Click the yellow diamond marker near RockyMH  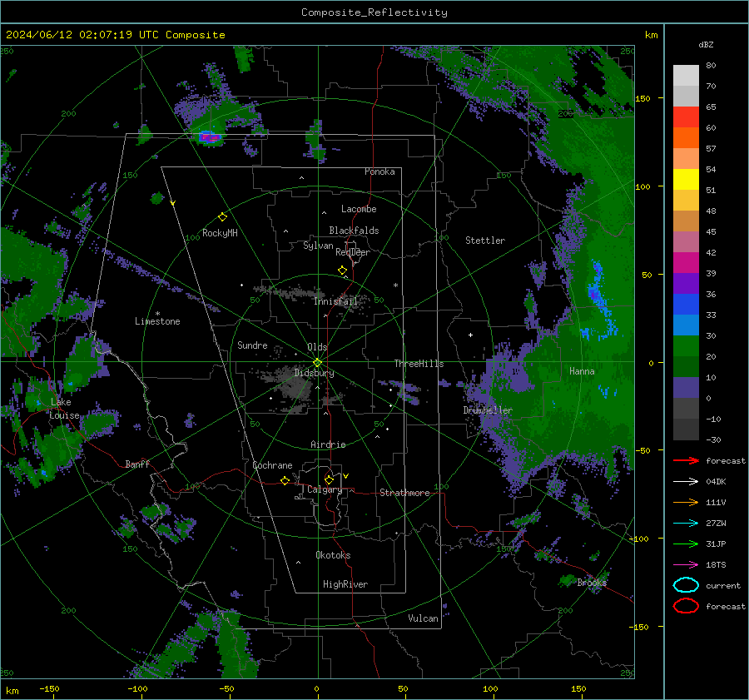(222, 217)
